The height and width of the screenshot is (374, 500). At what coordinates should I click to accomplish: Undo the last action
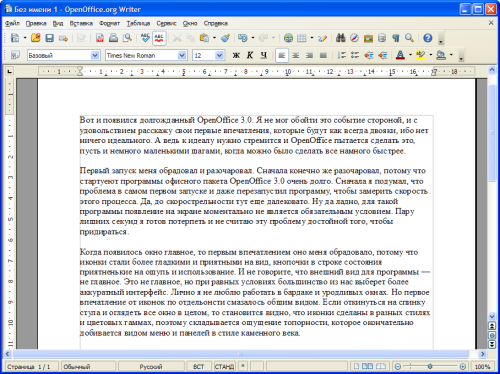click(x=243, y=38)
